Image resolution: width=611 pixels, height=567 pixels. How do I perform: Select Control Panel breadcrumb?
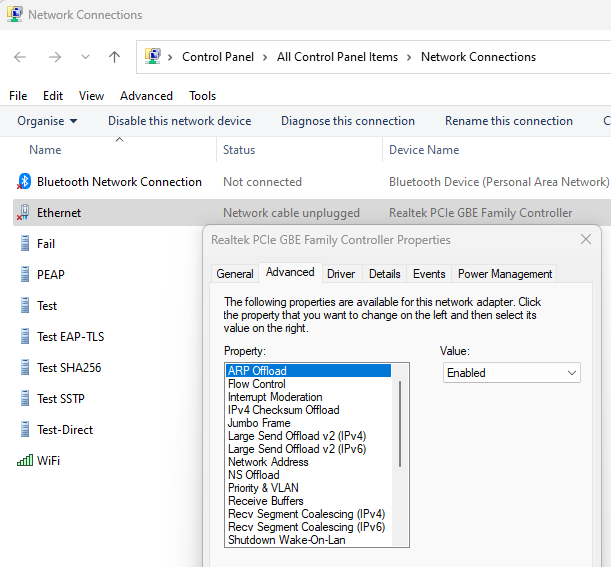tap(218, 57)
